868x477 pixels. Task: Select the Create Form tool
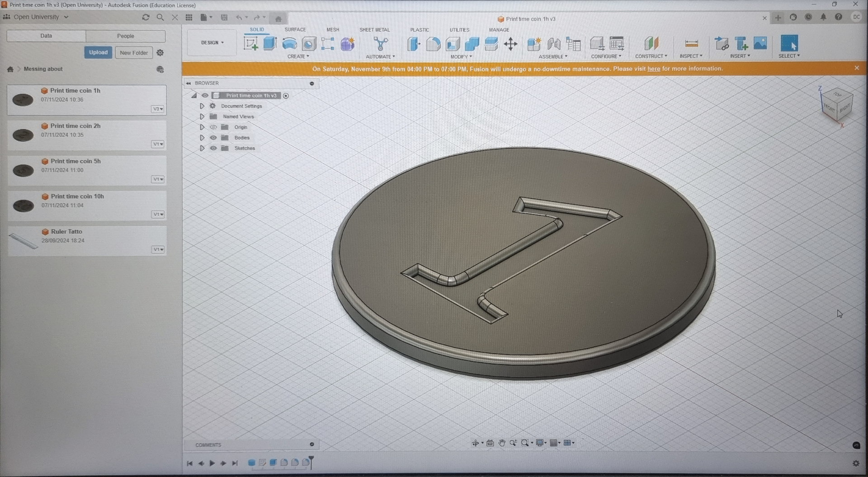(348, 44)
